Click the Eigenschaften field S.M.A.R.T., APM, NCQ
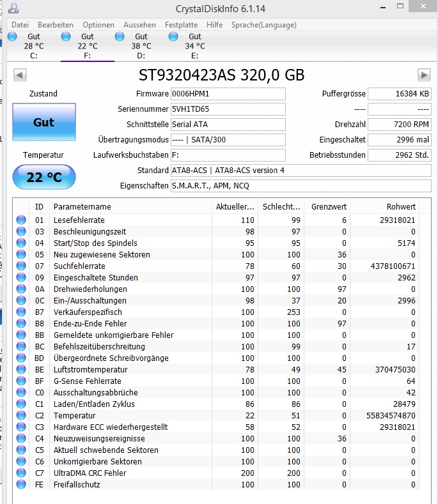The image size is (438, 504). (x=301, y=186)
